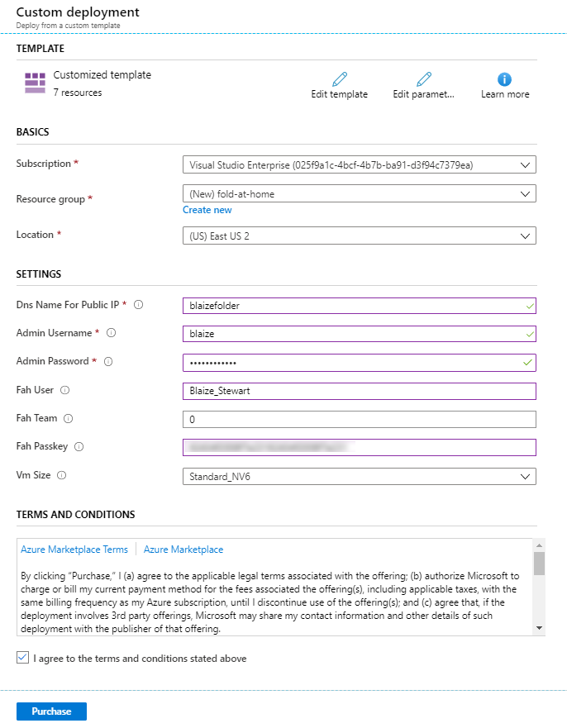Open the Vm Size dropdown
567x728 pixels.
pyautogui.click(x=359, y=476)
